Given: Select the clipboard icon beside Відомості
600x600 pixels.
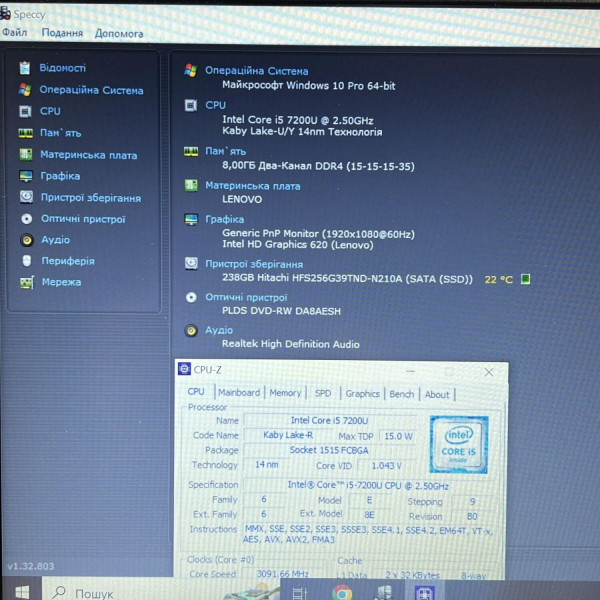Looking at the screenshot, I should pos(25,68).
